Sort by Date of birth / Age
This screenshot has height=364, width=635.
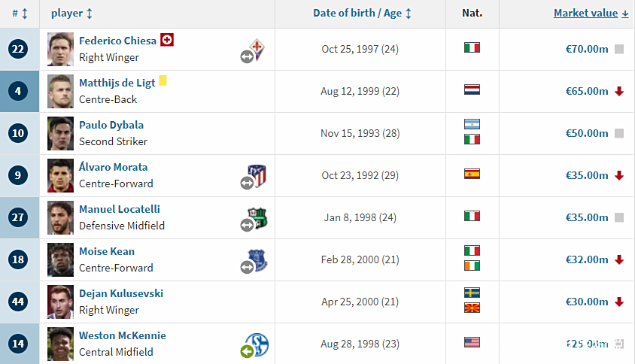[362, 14]
